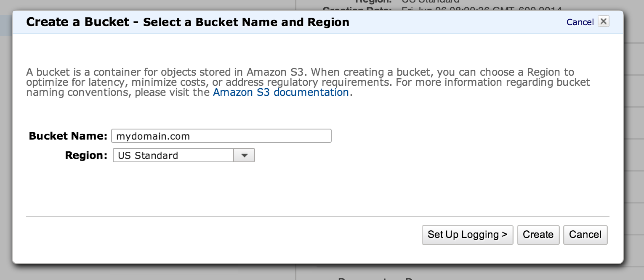Image resolution: width=644 pixels, height=280 pixels.
Task: Click the 'US Standard' text in Region selector
Action: 148,156
